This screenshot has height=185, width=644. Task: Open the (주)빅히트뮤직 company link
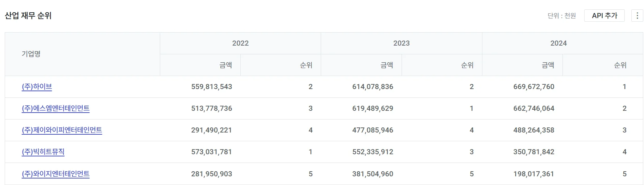pyautogui.click(x=43, y=152)
